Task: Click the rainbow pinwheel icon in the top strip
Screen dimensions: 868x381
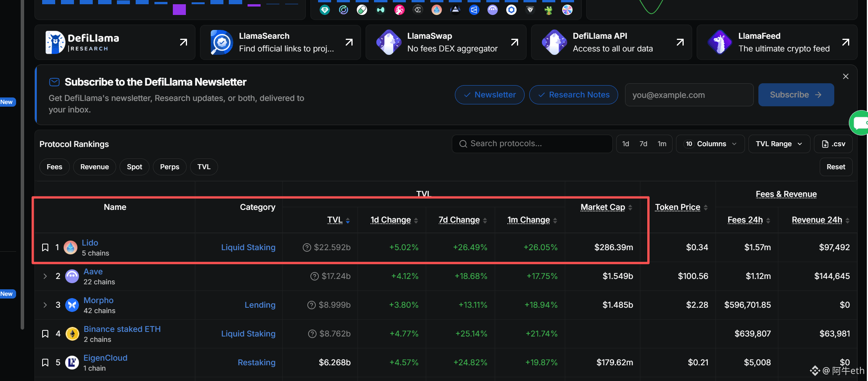Action: click(567, 10)
